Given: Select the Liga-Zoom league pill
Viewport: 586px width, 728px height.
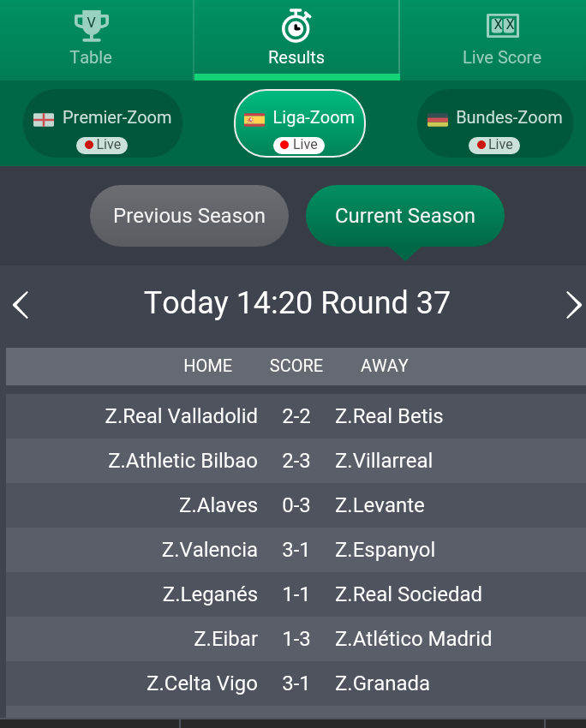Looking at the screenshot, I should pyautogui.click(x=300, y=123).
